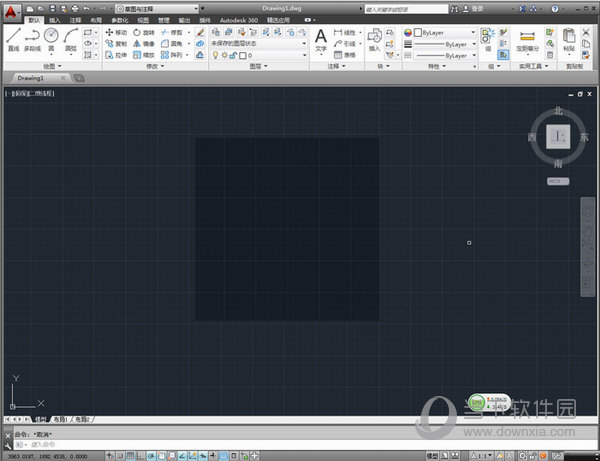This screenshot has height=461, width=600.
Task: Expand the Layers (图层) panel
Action: (259, 66)
